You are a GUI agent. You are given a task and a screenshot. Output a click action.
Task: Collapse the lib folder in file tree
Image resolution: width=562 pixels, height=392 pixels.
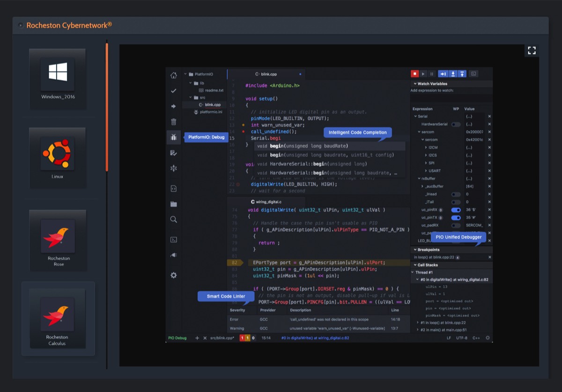pyautogui.click(x=191, y=83)
